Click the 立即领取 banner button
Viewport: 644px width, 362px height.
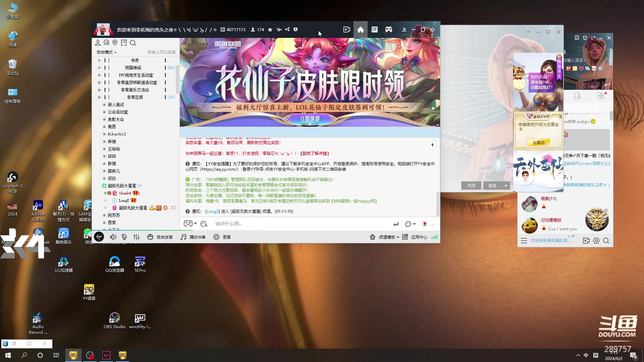click(x=310, y=119)
